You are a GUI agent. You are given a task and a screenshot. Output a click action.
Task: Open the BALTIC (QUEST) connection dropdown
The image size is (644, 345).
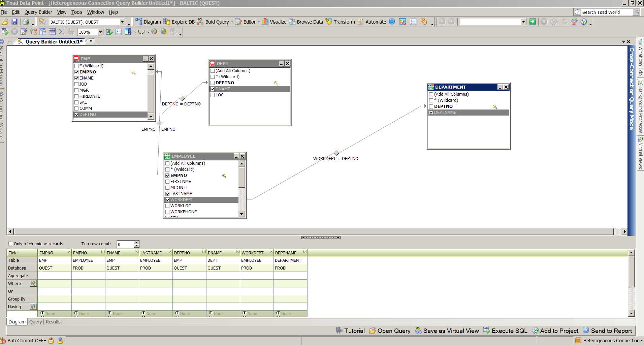point(123,22)
